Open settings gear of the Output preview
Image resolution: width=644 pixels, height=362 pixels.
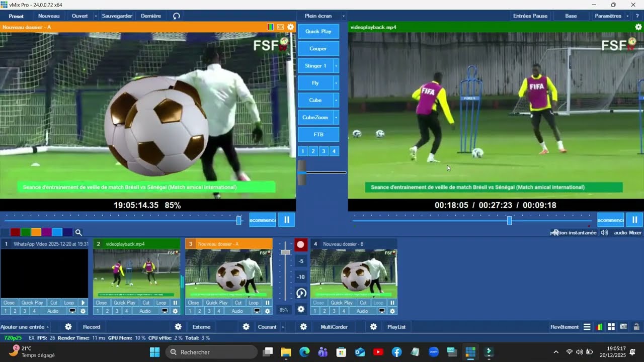(638, 27)
